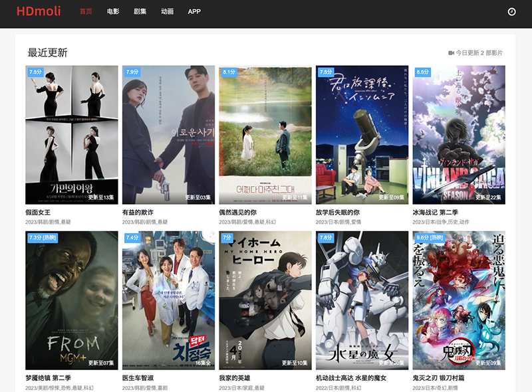Click the 7.3分 [热映] rating badge

43,237
